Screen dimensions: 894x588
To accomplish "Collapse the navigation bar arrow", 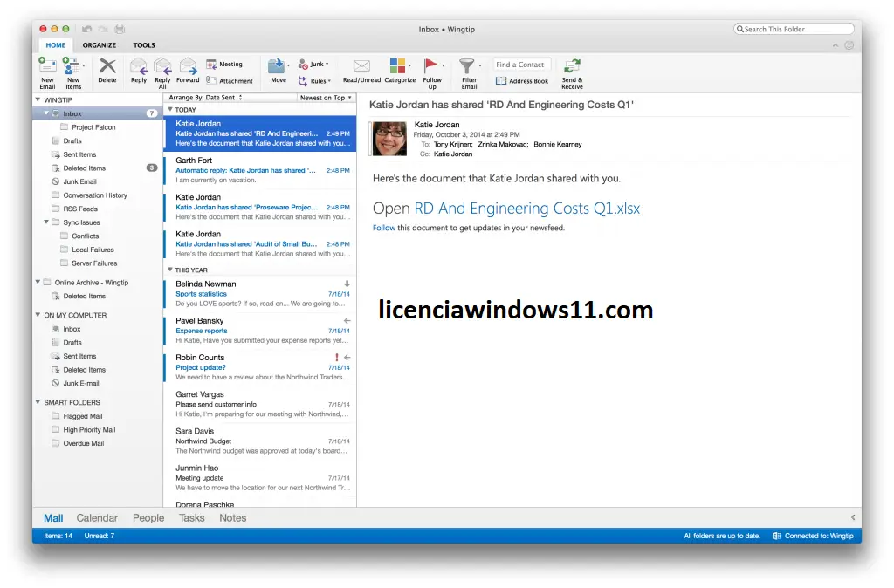I will tap(853, 517).
